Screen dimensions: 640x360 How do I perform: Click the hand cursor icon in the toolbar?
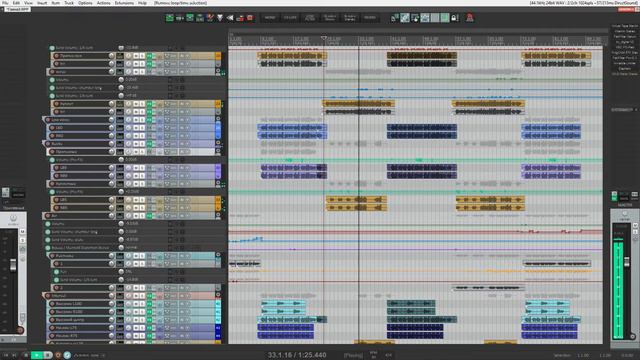pos(415,18)
